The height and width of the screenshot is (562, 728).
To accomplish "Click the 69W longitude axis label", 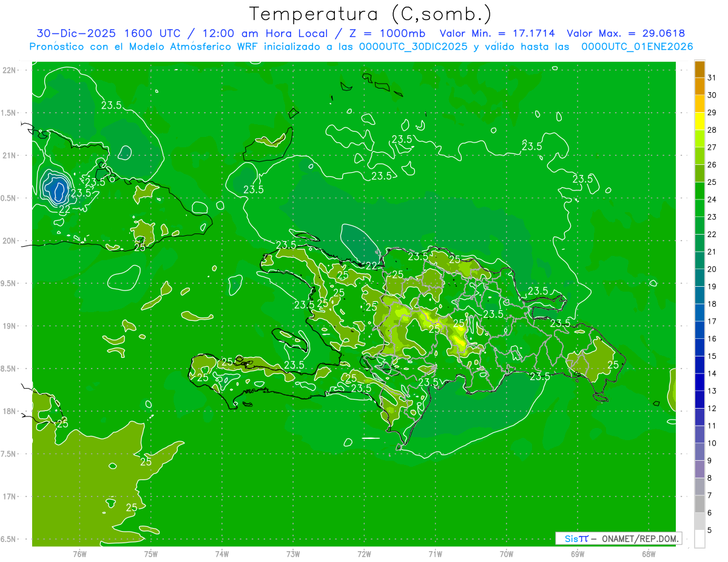I will point(578,554).
